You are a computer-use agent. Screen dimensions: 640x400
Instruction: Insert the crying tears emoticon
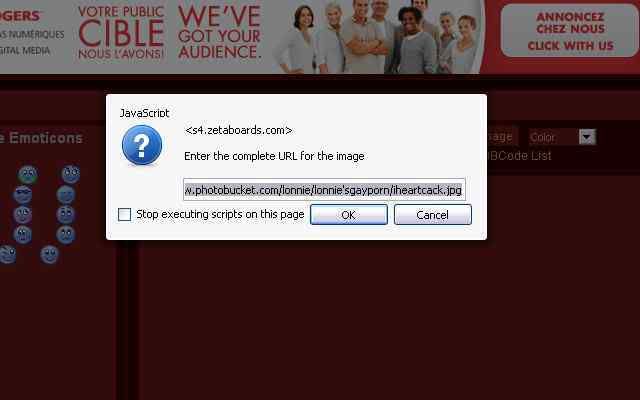(22, 234)
